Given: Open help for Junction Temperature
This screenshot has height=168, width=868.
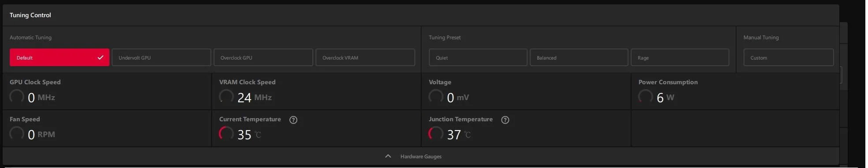Looking at the screenshot, I should 505,120.
